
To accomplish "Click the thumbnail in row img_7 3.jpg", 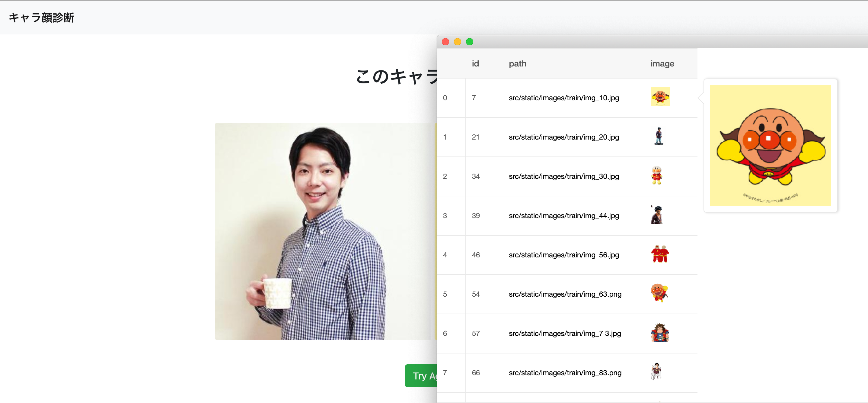I will coord(660,333).
